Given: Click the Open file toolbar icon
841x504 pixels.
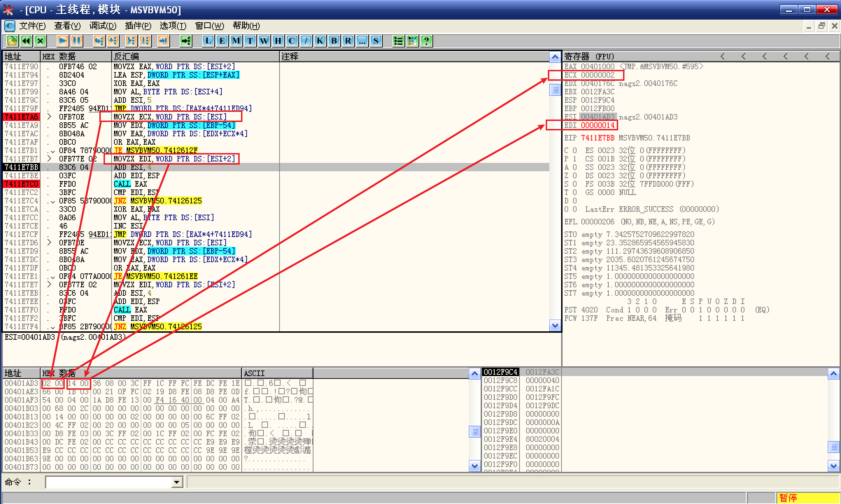Looking at the screenshot, I should [x=12, y=41].
